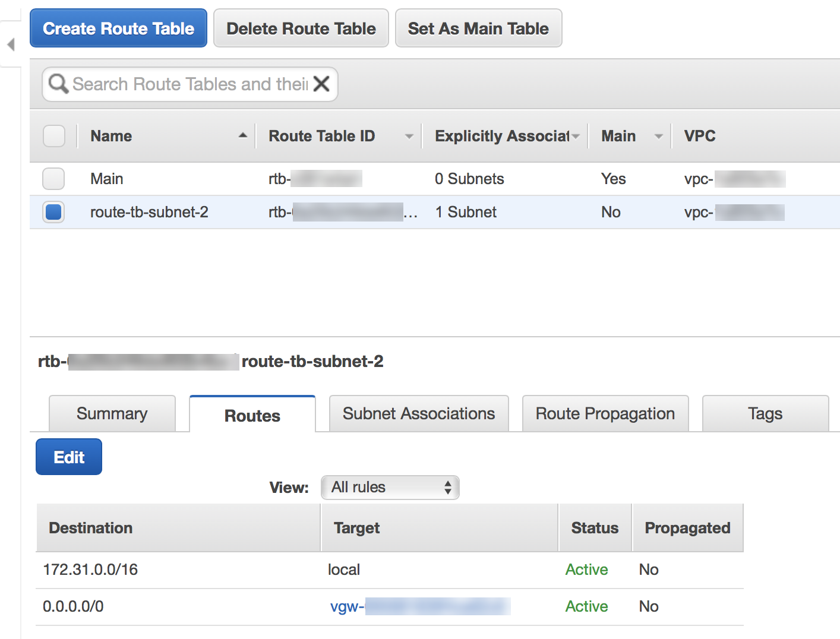
Task: Open the Explicitly Associated column dropdown
Action: (576, 136)
